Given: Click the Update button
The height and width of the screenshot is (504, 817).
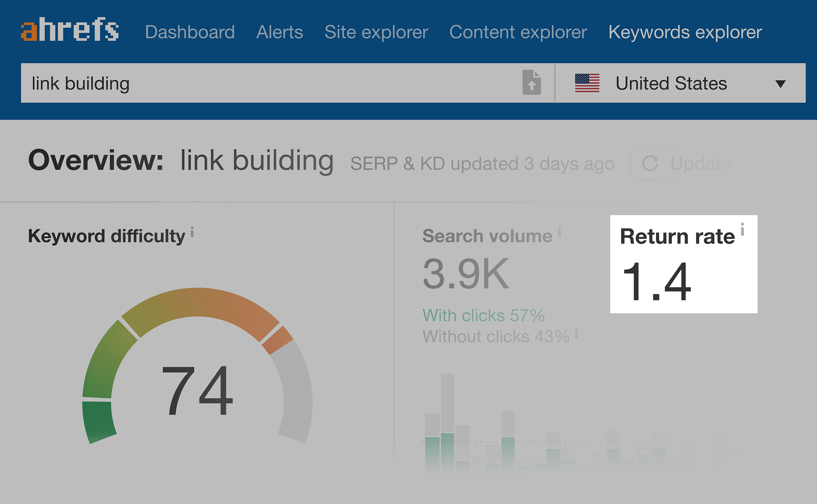Looking at the screenshot, I should point(686,163).
